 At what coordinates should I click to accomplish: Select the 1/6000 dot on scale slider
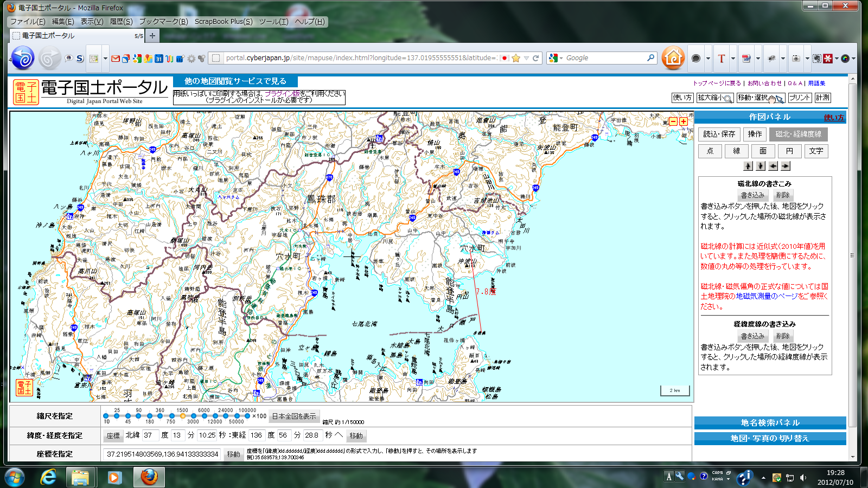[205, 416]
